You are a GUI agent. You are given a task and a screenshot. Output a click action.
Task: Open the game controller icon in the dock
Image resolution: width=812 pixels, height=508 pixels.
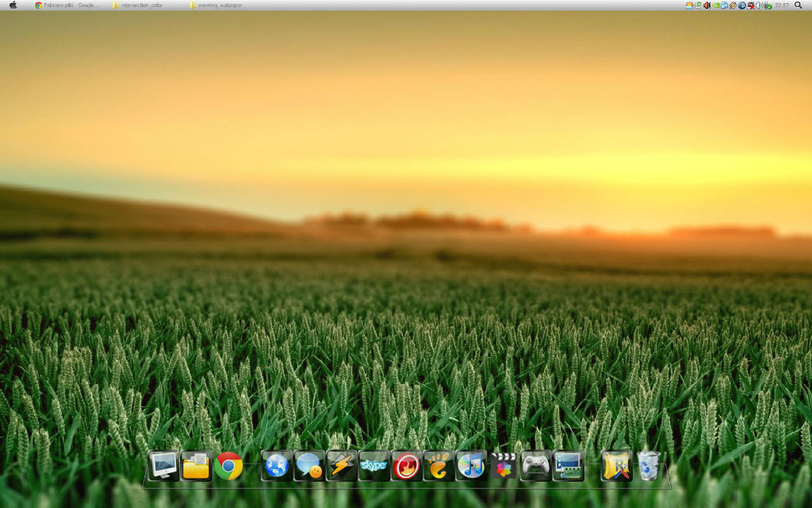click(535, 465)
